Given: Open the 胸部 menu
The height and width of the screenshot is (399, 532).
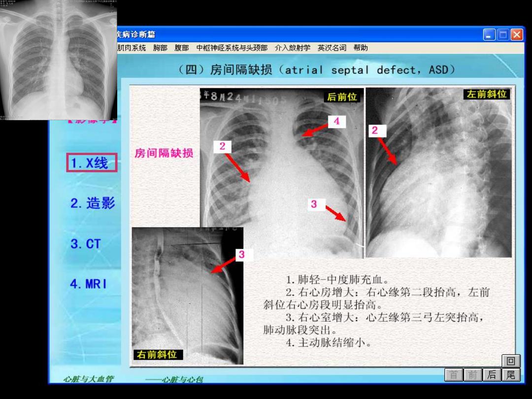Looking at the screenshot, I should 160,48.
